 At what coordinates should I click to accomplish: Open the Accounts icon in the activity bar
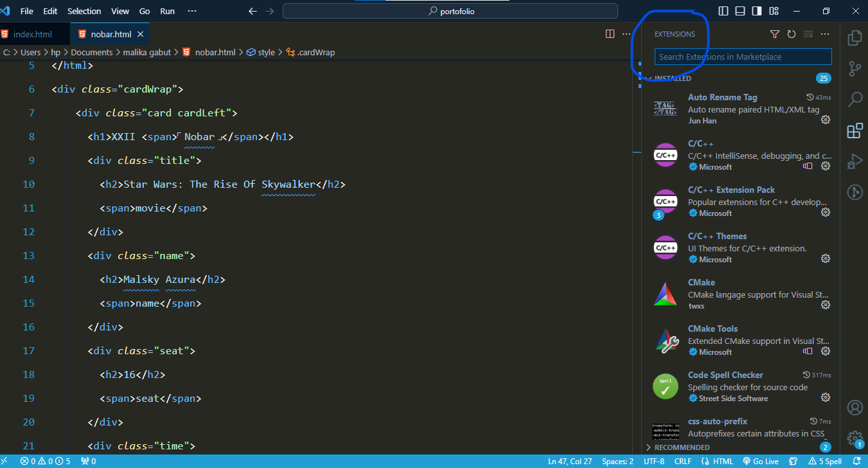[x=855, y=408]
